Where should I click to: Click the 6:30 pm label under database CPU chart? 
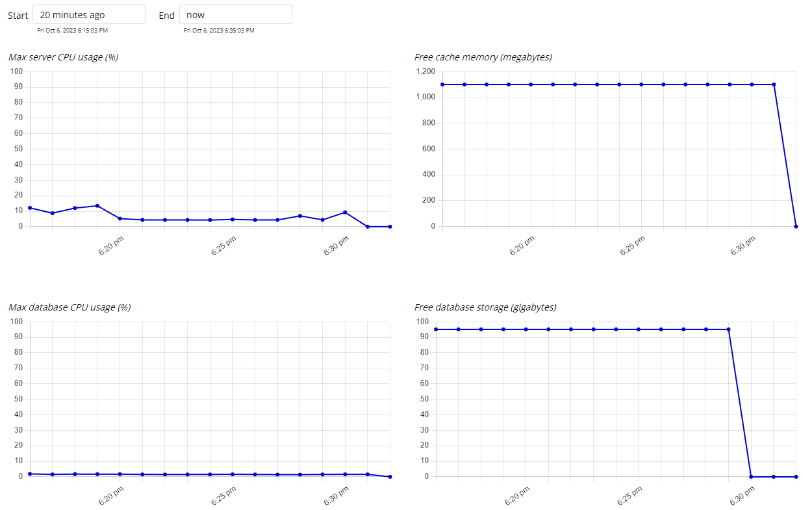[x=335, y=496]
